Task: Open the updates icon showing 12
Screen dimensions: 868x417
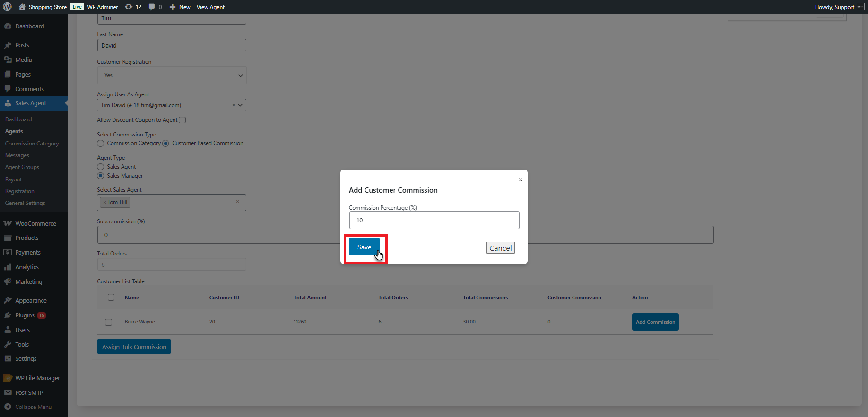Action: pos(129,7)
